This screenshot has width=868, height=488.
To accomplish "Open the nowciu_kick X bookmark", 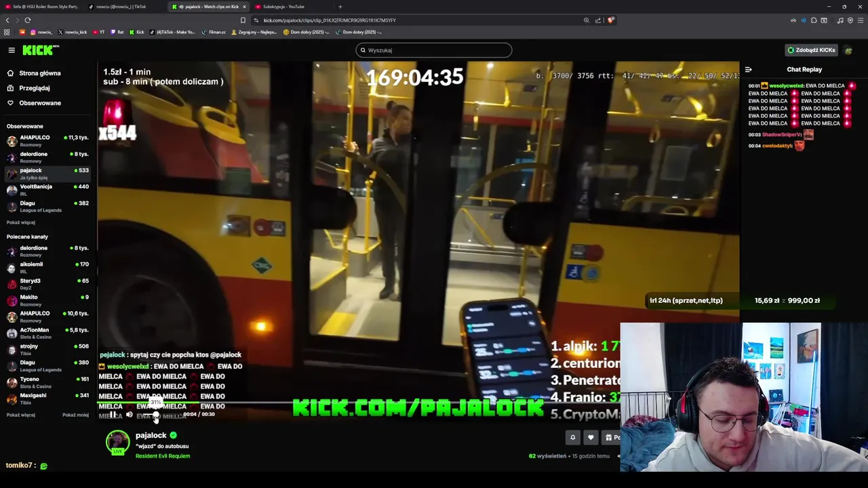I will click(x=73, y=32).
